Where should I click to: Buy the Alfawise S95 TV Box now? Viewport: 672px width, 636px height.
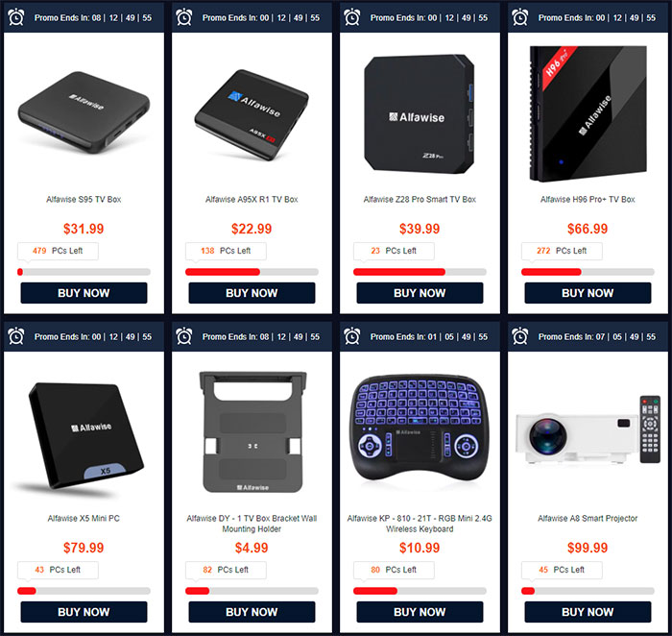pyautogui.click(x=84, y=293)
